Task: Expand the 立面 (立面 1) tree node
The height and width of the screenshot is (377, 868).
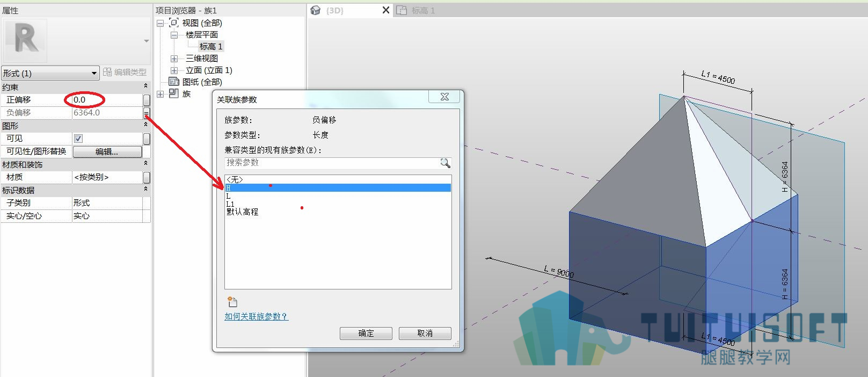Action: coord(174,70)
